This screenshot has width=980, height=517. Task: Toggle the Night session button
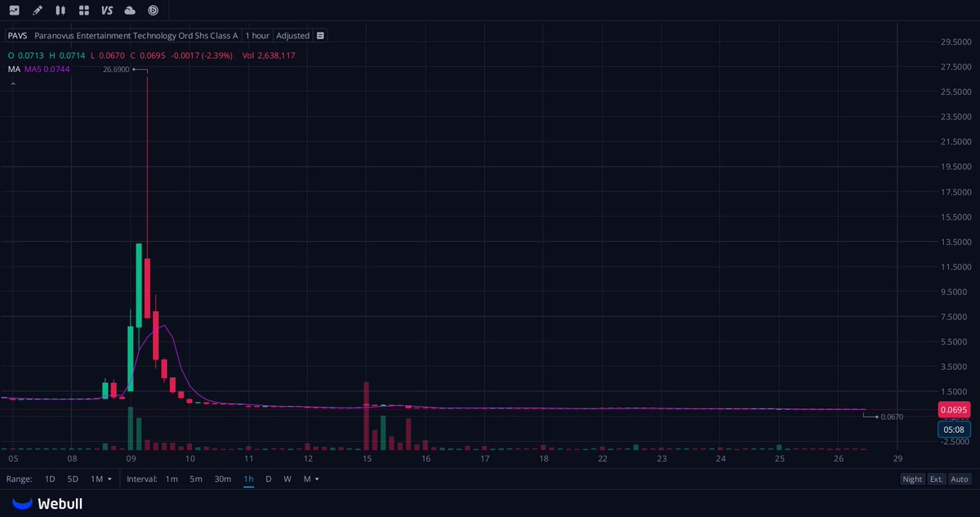point(912,479)
